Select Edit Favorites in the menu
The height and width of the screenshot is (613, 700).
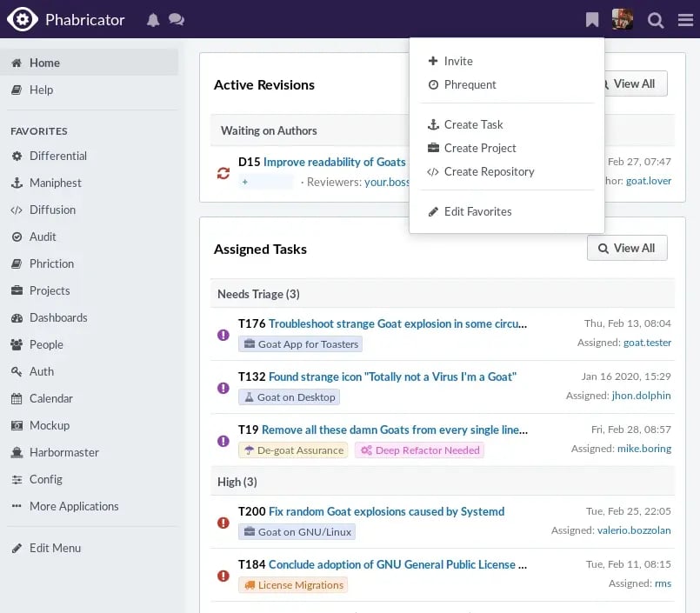477,211
